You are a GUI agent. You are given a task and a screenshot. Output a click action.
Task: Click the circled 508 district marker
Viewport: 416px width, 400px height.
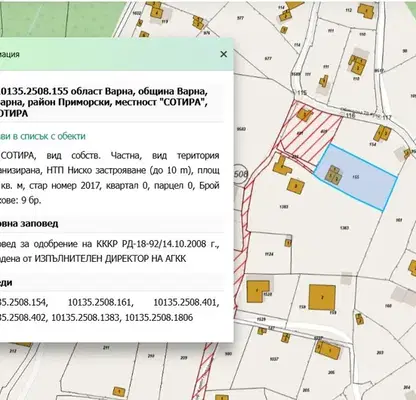pos(241,174)
